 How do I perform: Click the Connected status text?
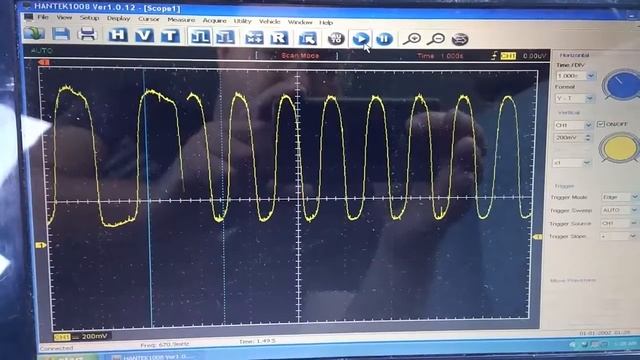click(56, 348)
